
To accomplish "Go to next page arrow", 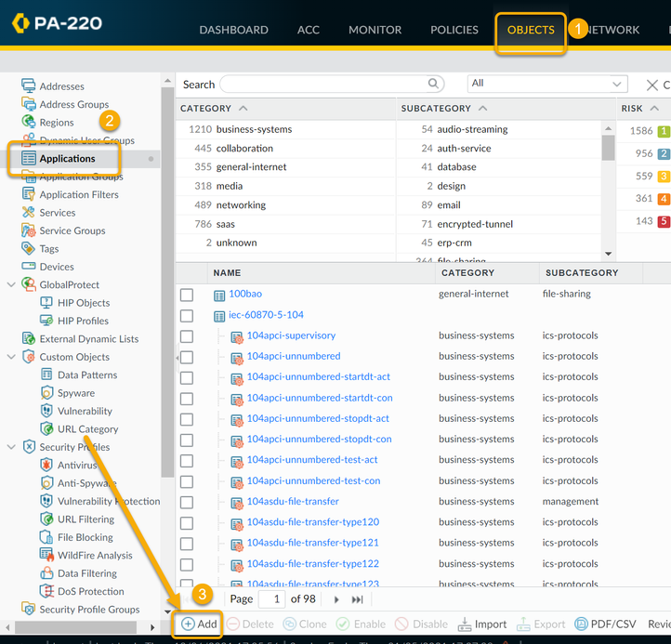I will pyautogui.click(x=336, y=599).
